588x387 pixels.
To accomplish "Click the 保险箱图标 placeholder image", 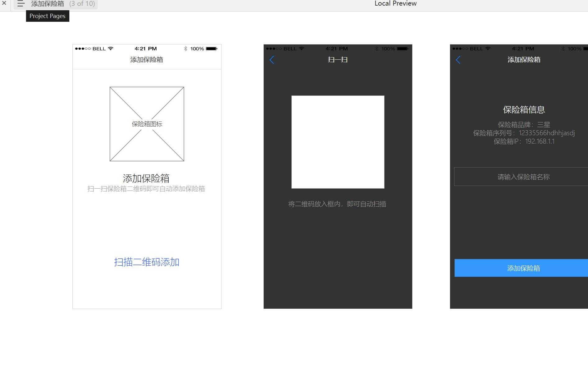I will click(x=147, y=124).
